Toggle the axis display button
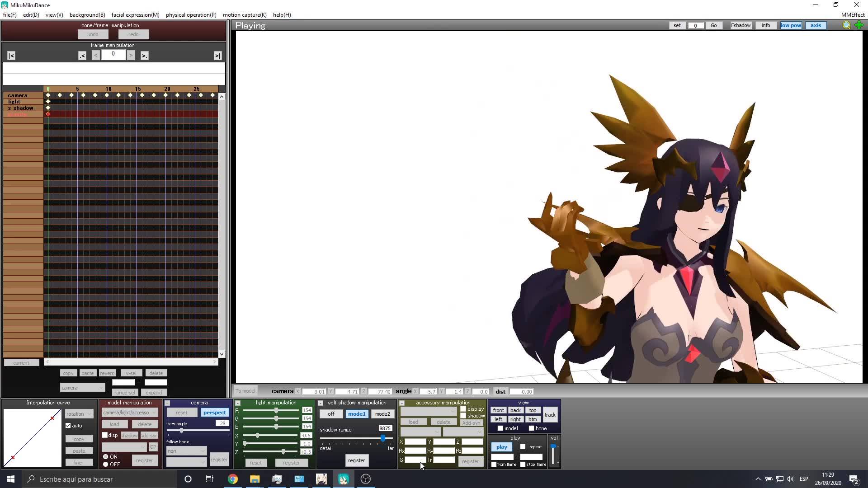This screenshot has width=868, height=488. [x=816, y=25]
